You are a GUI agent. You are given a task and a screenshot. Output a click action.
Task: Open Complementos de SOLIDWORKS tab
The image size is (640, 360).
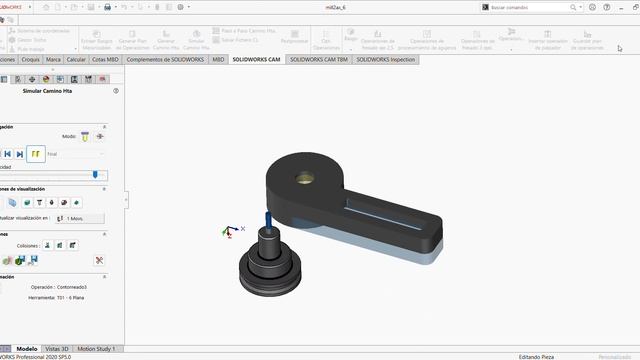(x=165, y=60)
